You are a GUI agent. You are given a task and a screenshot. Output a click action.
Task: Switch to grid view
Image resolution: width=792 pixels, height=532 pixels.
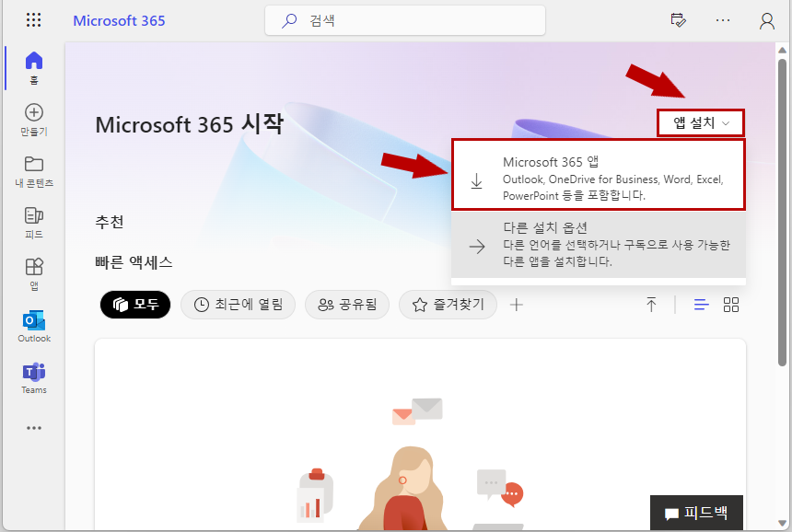pyautogui.click(x=731, y=305)
